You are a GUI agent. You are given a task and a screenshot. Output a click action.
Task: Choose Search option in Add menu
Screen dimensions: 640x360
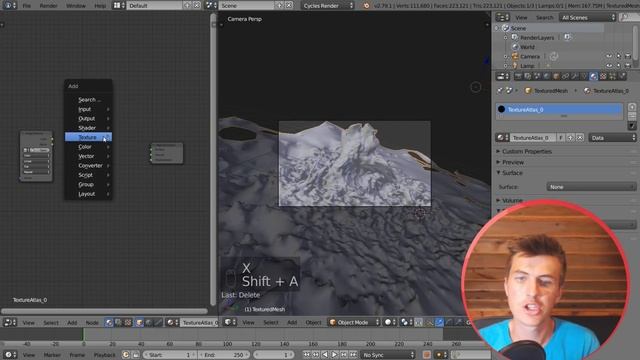[88, 100]
